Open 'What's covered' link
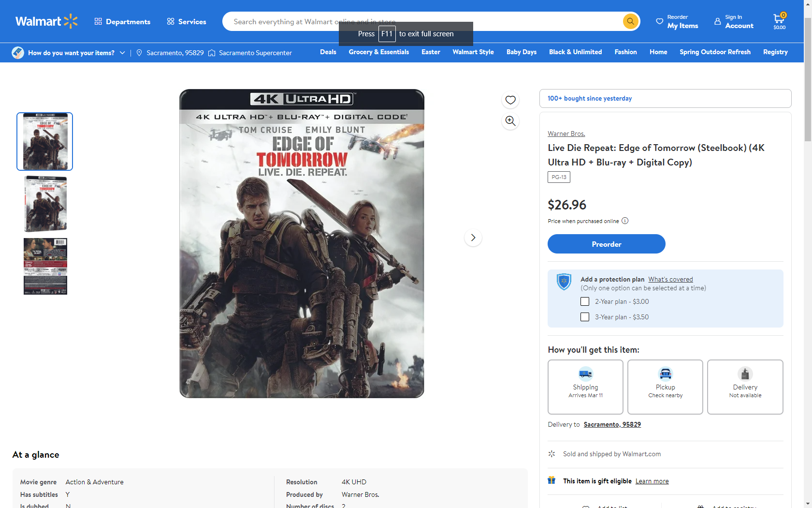The image size is (812, 508). pos(670,279)
